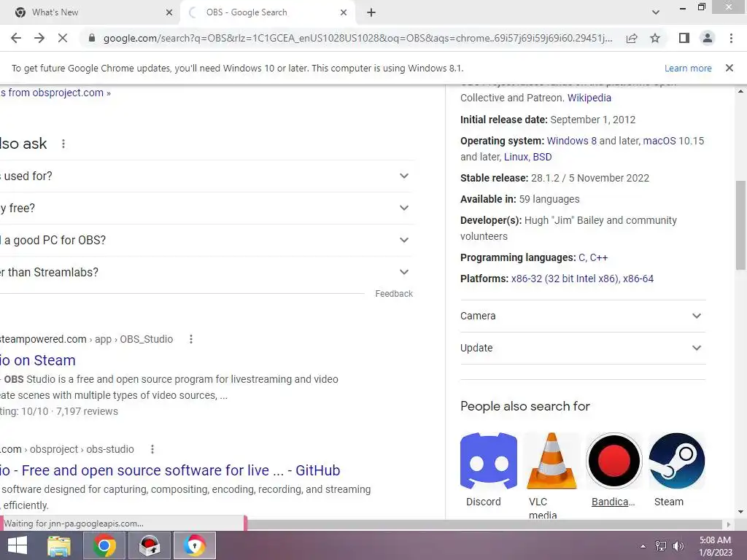Open Chrome three-dot menu

[731, 38]
